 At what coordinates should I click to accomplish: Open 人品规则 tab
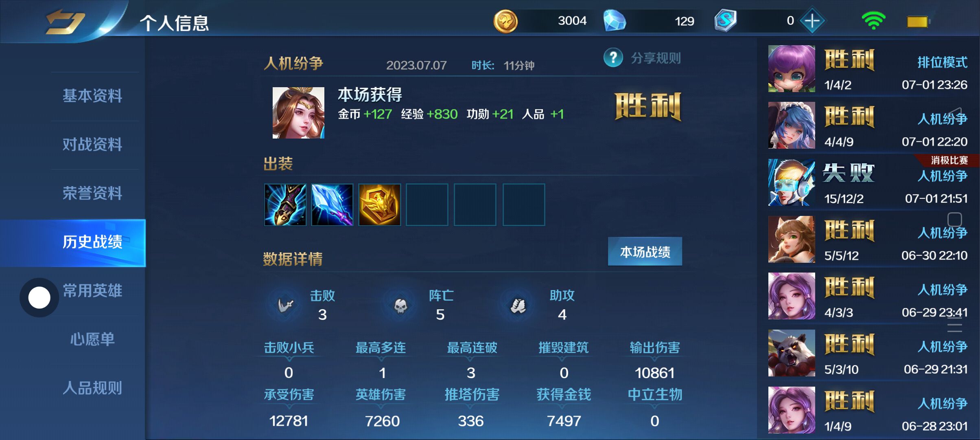coord(92,388)
